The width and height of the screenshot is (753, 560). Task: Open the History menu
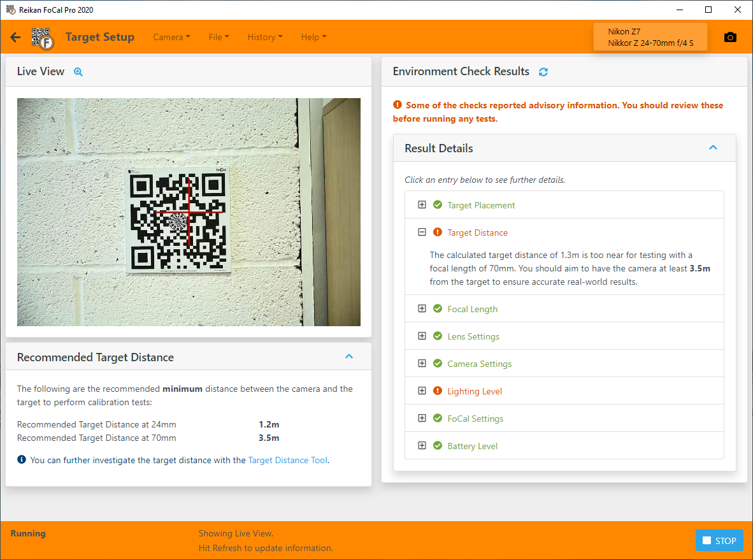(x=265, y=37)
